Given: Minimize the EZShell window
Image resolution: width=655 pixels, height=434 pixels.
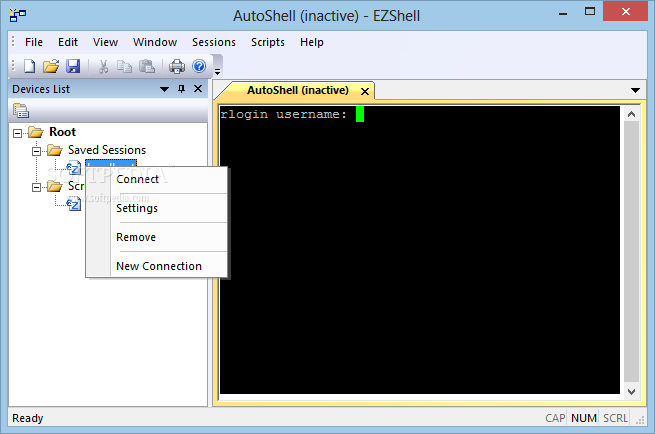Looking at the screenshot, I should tap(563, 13).
